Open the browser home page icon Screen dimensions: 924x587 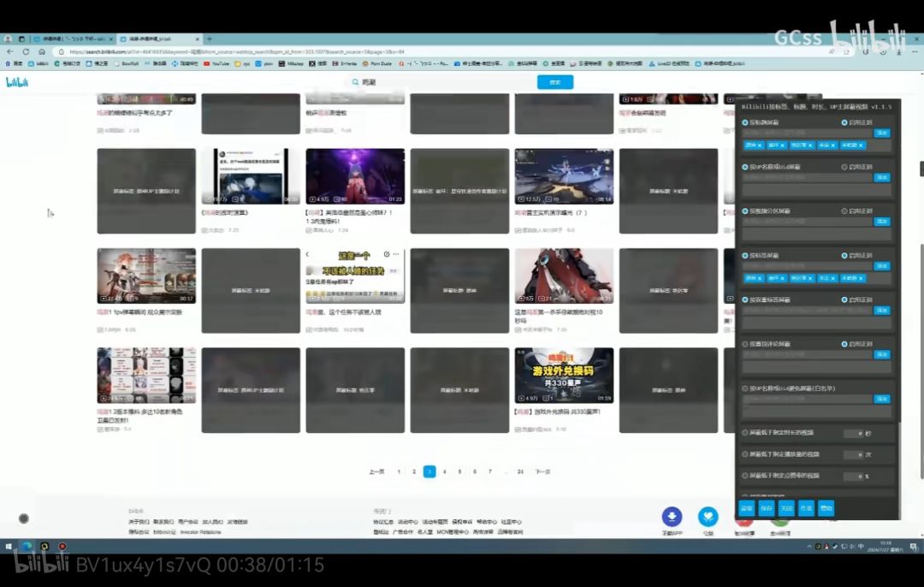pyautogui.click(x=41, y=52)
